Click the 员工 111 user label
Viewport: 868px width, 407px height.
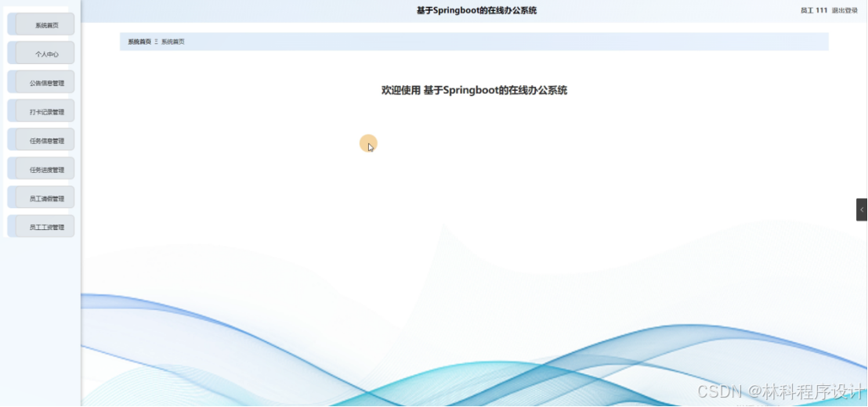814,10
